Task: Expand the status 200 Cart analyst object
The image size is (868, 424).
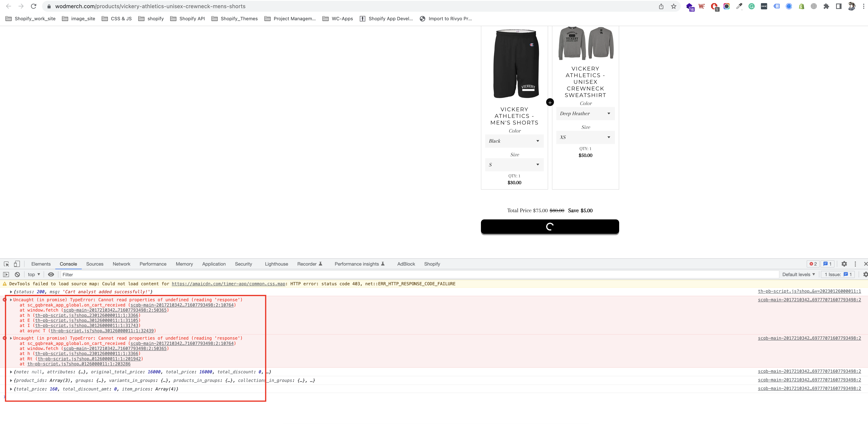Action: click(11, 292)
